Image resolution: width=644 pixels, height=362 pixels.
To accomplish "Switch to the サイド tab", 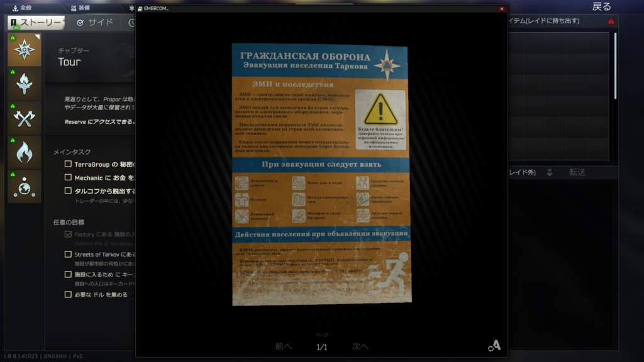I will click(95, 23).
